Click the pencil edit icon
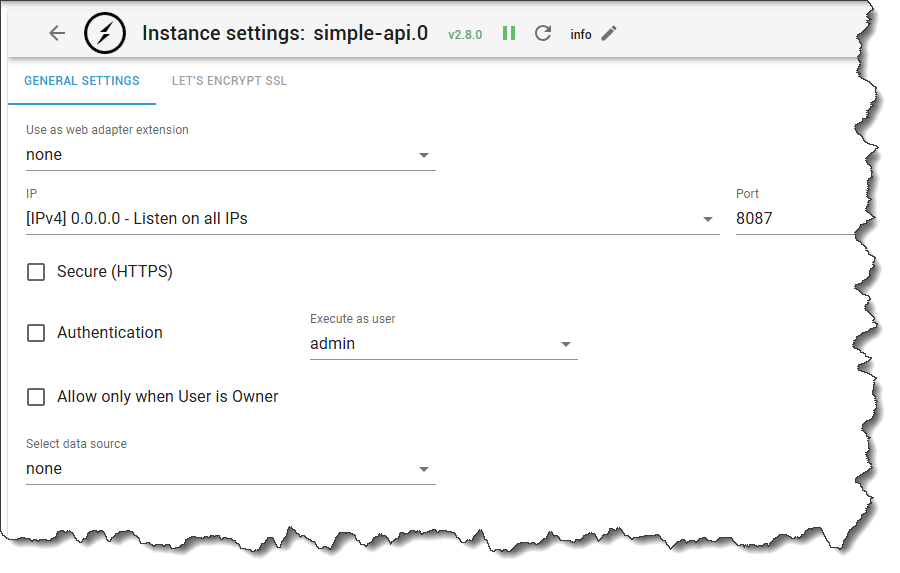Viewport: 900px width, 573px height. point(609,33)
